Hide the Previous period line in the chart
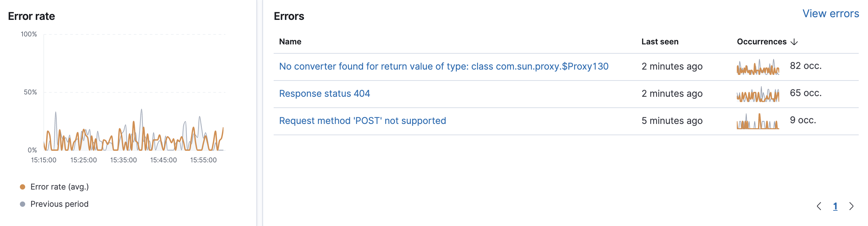 (x=59, y=204)
